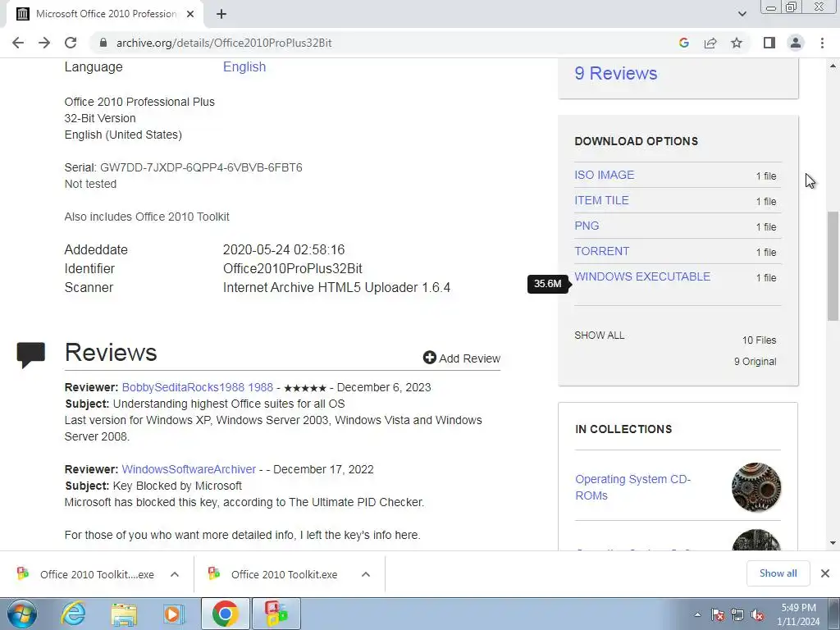Download the TORRENT option
Image resolution: width=840 pixels, height=630 pixels.
point(601,251)
